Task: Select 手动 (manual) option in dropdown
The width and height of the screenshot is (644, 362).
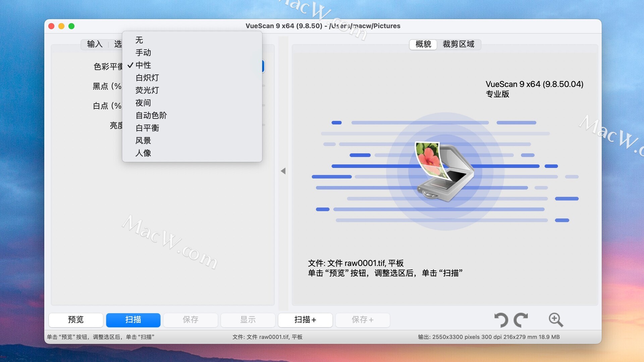Action: 143,53
